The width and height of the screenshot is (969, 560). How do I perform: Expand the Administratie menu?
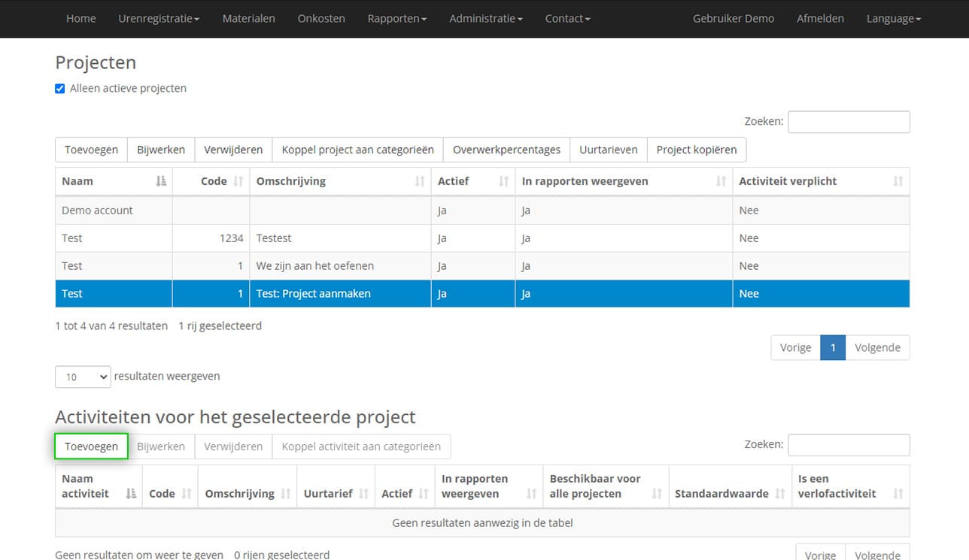point(485,19)
